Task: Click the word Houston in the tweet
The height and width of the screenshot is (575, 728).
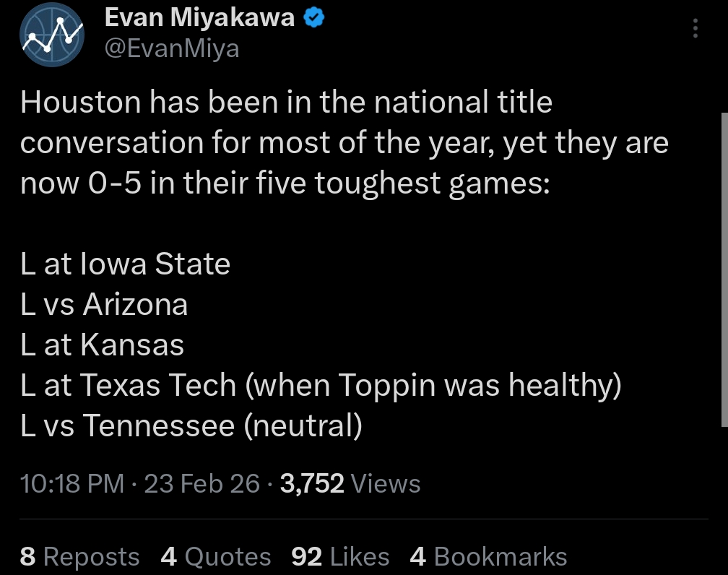Action: 80,103
